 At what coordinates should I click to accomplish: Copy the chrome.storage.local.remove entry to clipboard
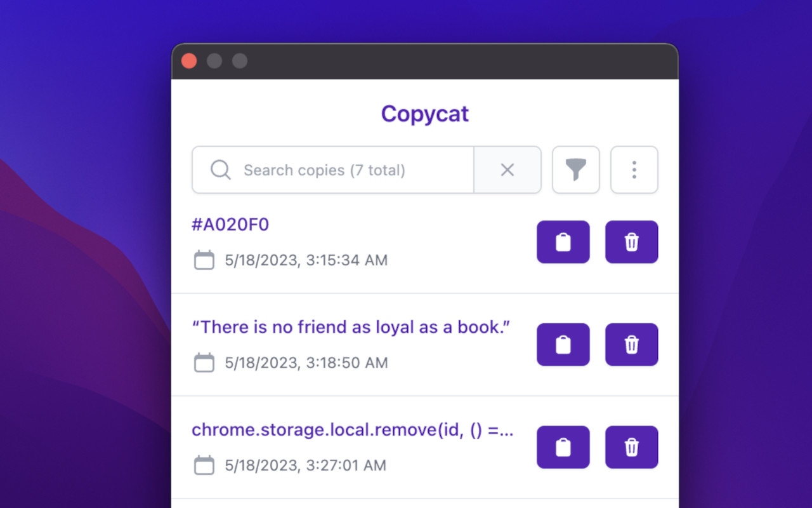point(563,448)
